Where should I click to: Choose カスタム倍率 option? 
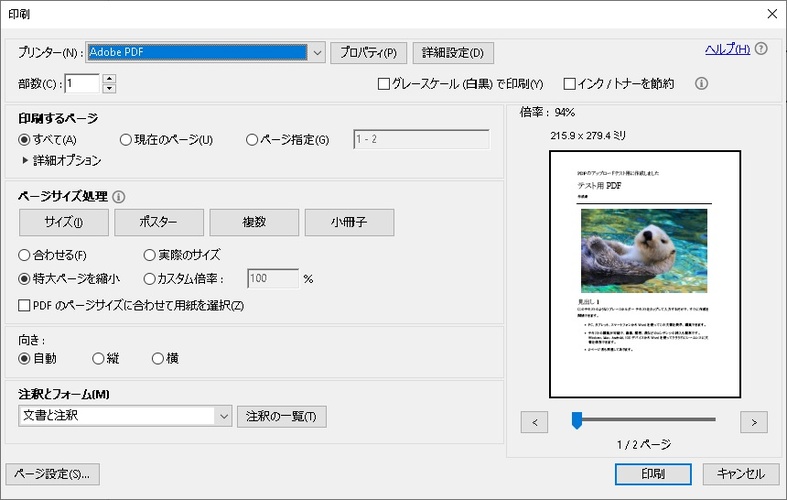(x=149, y=279)
